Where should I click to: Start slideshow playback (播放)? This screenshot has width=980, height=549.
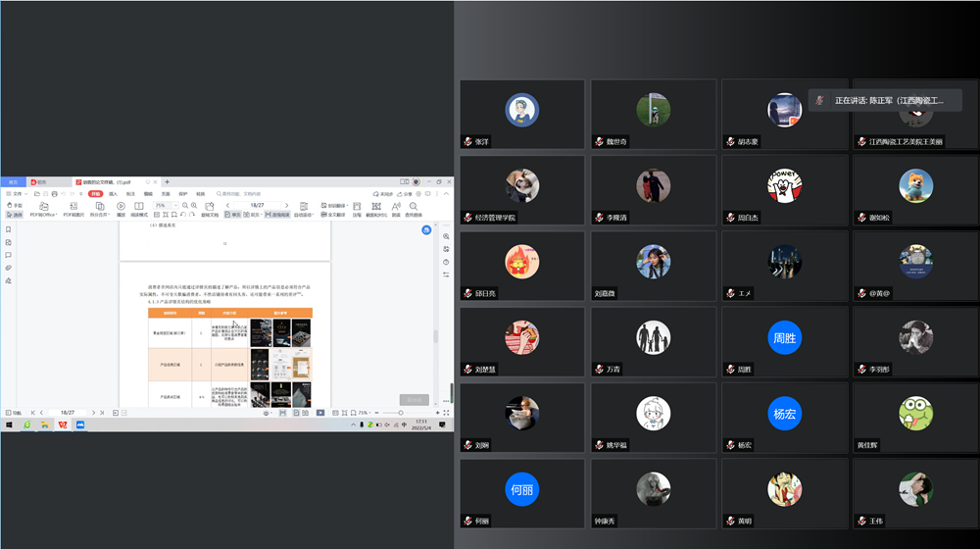click(x=121, y=210)
